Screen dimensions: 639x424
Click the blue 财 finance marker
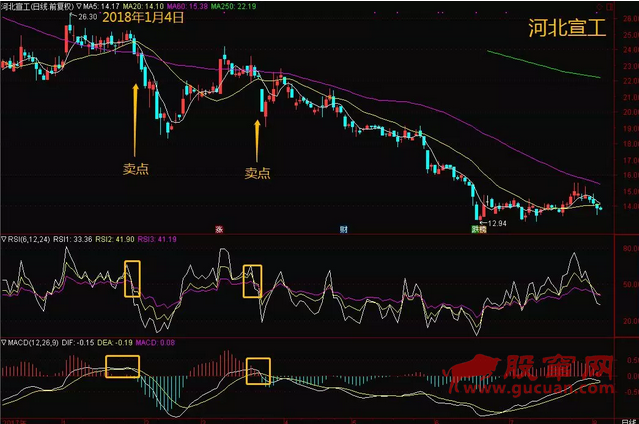coord(343,228)
